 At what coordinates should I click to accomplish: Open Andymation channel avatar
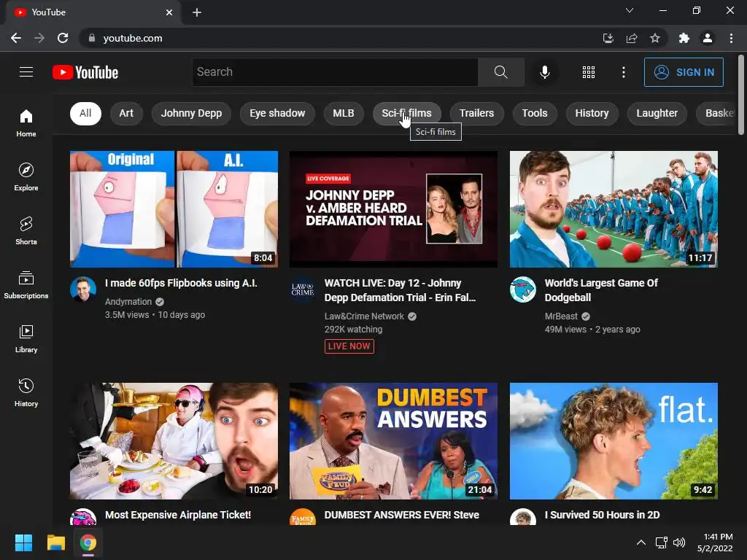tap(83, 289)
